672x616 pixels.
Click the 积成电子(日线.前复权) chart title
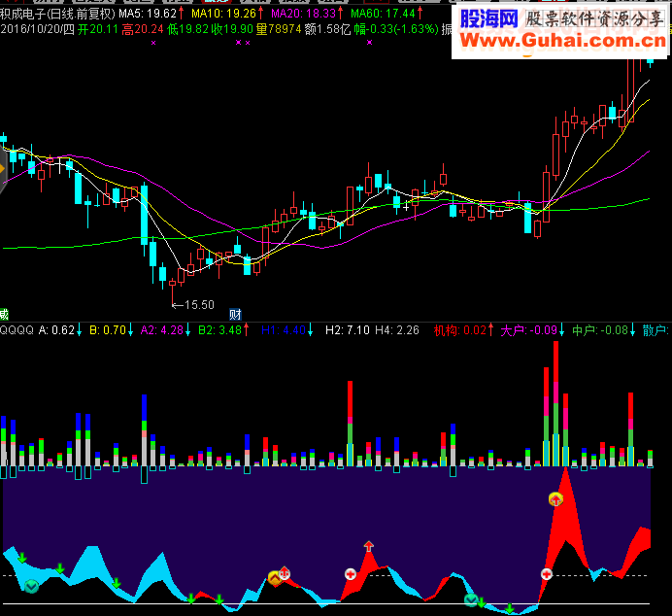click(x=58, y=14)
